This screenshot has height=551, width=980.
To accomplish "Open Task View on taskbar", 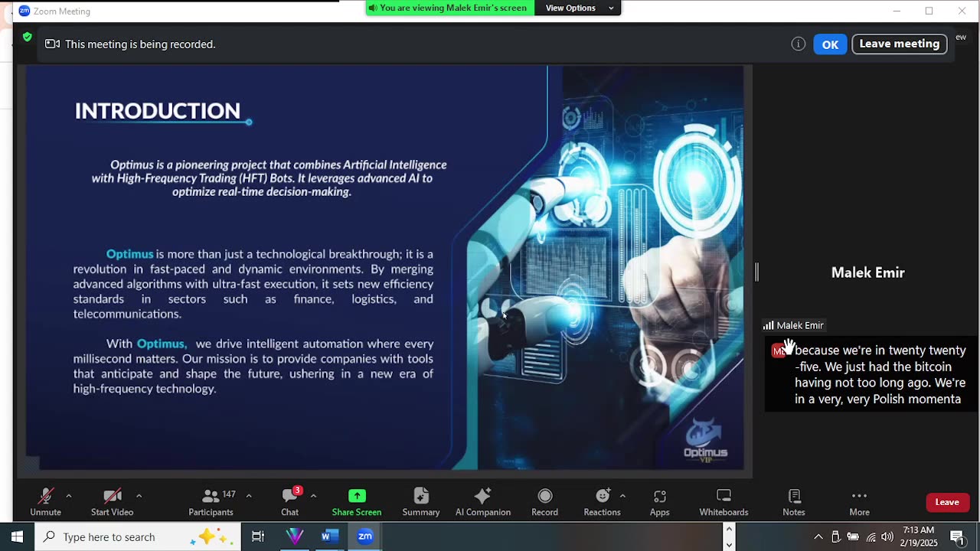I will point(258,536).
